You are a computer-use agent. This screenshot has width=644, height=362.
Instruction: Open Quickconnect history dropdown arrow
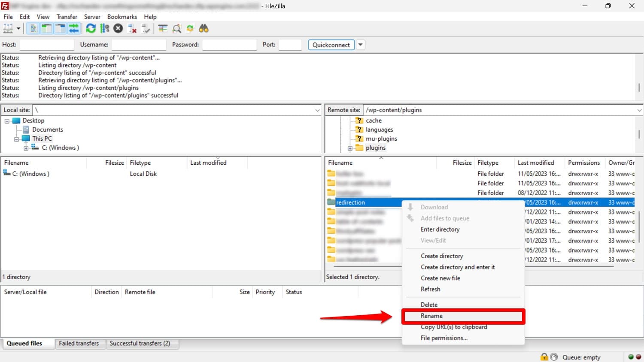361,45
